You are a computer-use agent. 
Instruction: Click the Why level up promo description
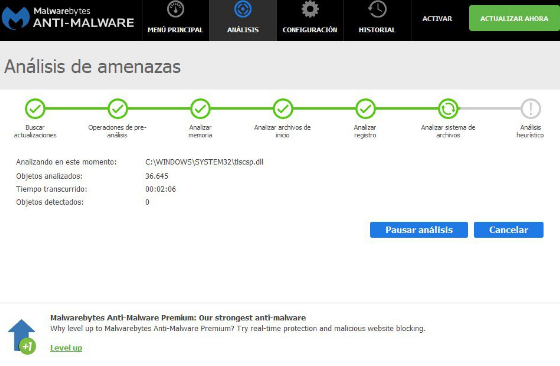point(238,329)
